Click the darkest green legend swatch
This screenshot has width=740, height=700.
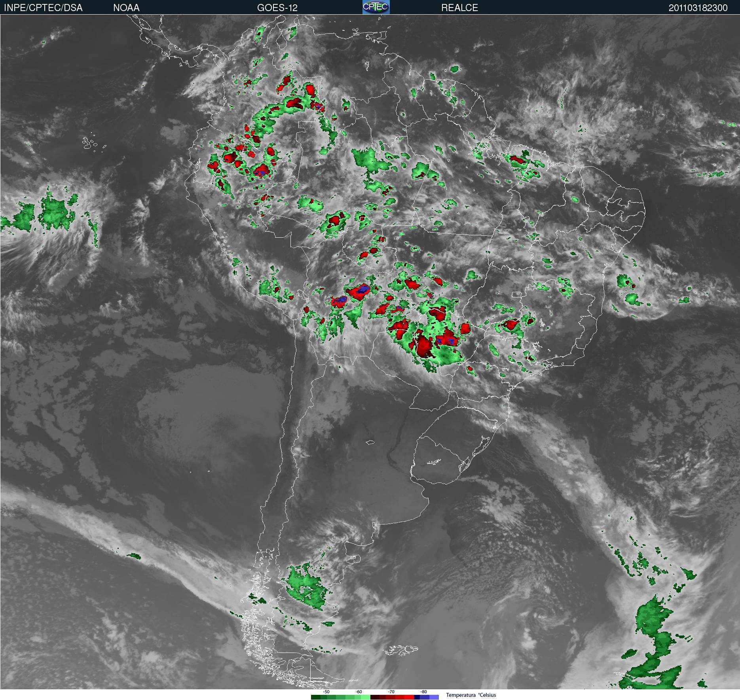316,697
